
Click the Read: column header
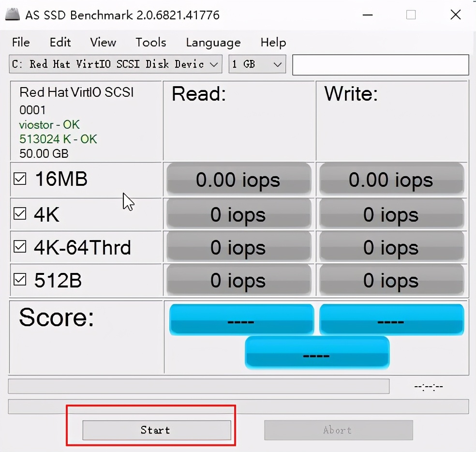coord(199,93)
